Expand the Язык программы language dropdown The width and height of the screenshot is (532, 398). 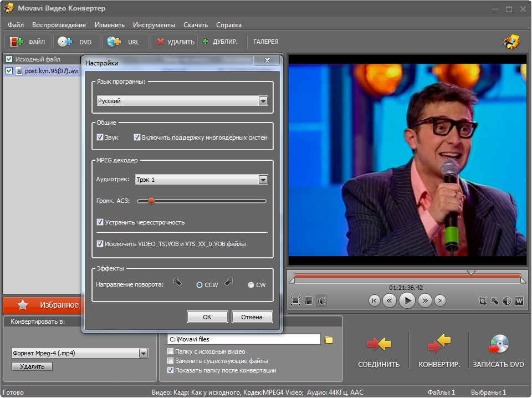[x=263, y=101]
